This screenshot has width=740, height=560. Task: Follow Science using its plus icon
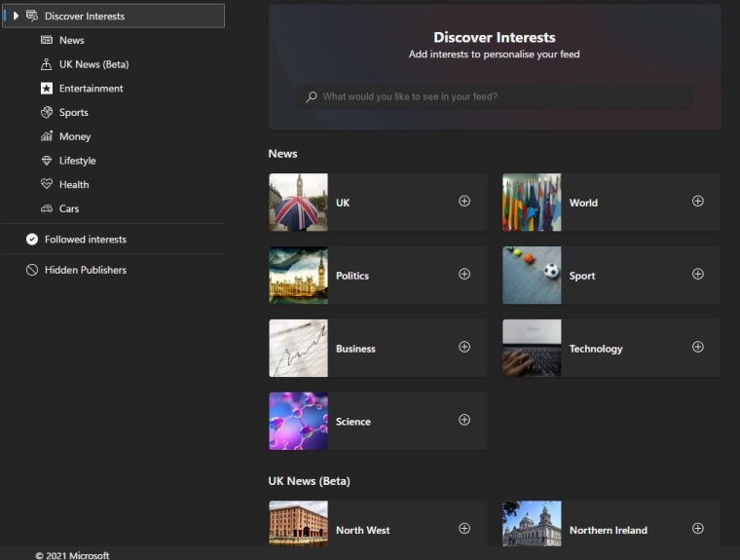[464, 420]
